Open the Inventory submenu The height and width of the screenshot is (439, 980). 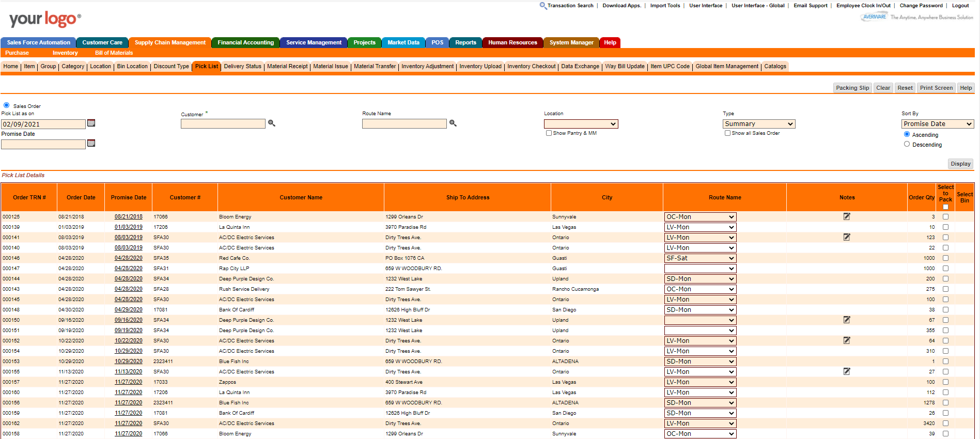[65, 53]
